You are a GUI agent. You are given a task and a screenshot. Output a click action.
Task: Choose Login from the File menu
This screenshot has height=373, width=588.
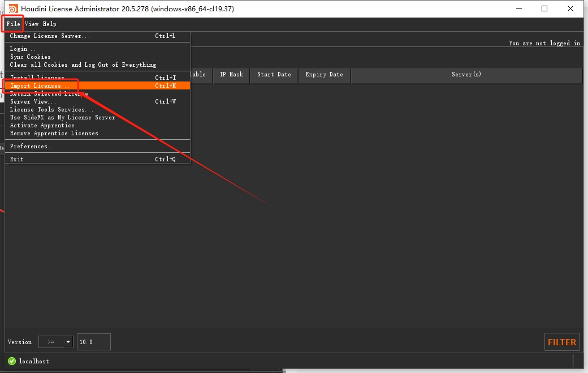(x=23, y=49)
